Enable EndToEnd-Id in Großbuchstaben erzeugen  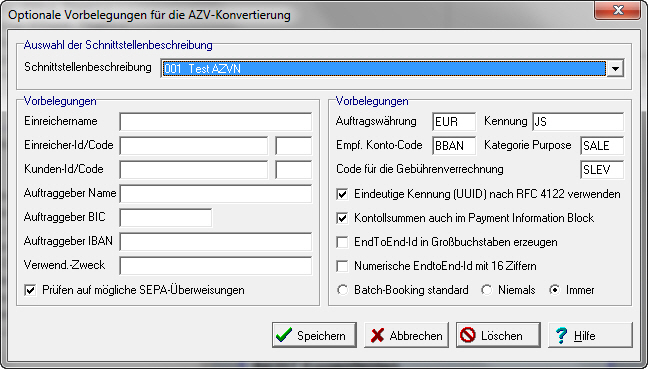(342, 242)
